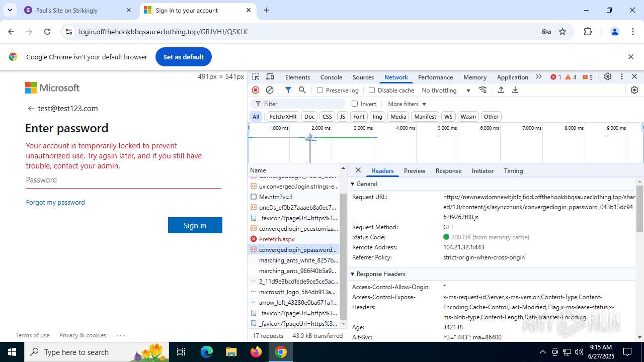View site information icon in address bar
Screen dimensions: 644x362
[69, 32]
